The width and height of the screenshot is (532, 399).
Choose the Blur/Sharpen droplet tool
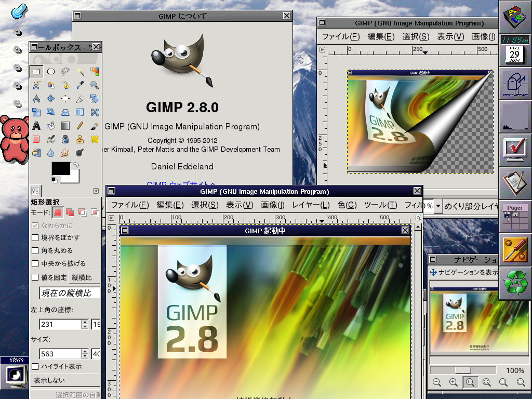[x=50, y=153]
